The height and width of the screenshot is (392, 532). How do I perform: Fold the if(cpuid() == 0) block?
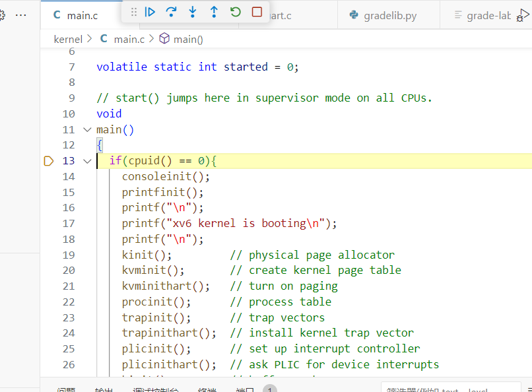pos(87,161)
